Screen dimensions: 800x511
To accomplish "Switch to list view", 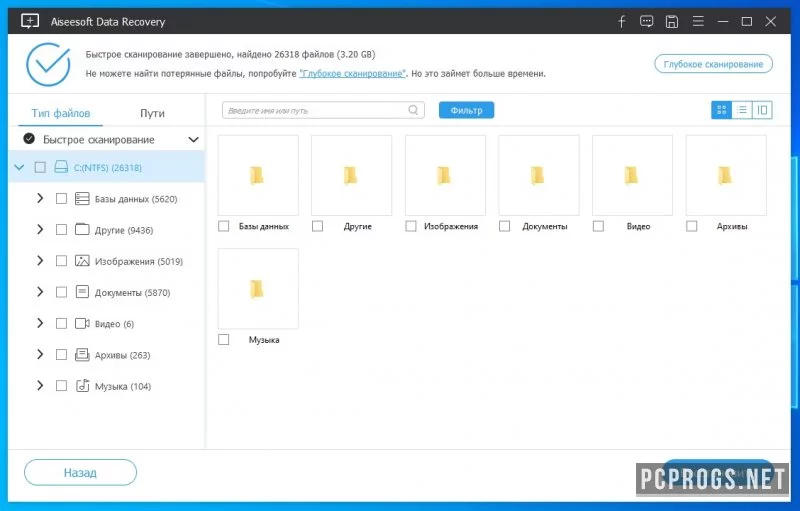I will point(742,110).
